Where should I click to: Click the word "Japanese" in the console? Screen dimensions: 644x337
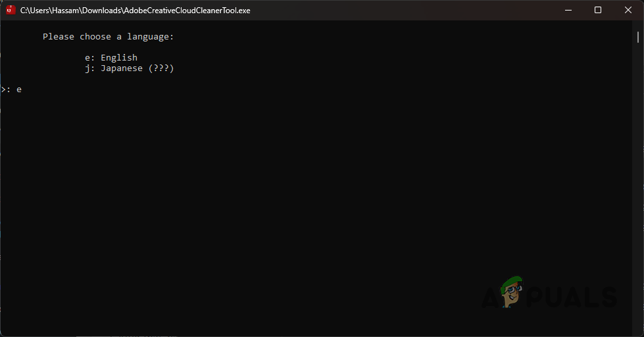tap(122, 68)
